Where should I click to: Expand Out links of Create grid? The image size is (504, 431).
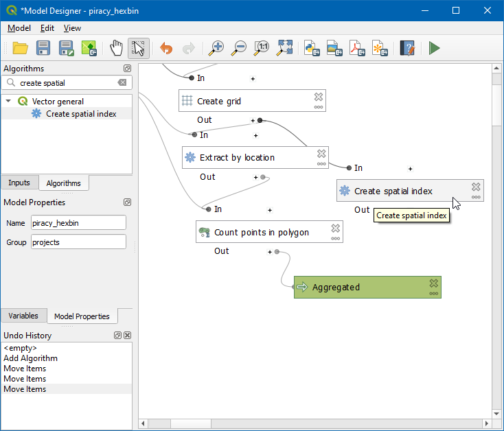[253, 120]
